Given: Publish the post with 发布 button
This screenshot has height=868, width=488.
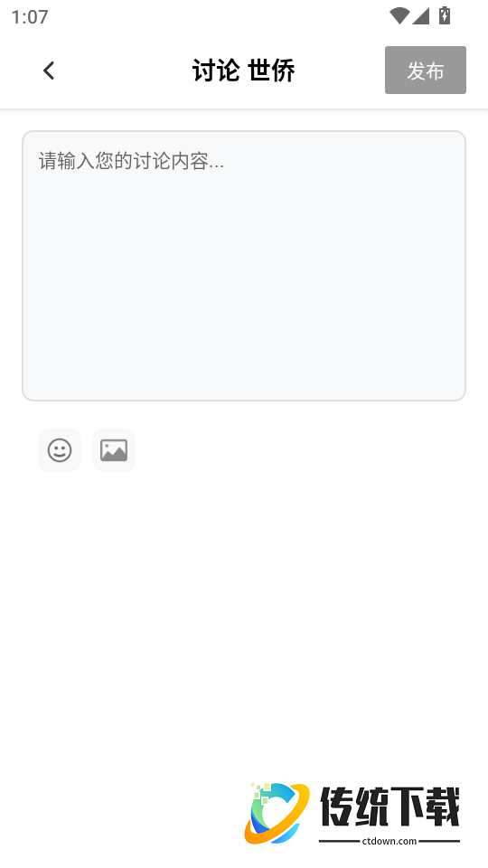Looking at the screenshot, I should click(x=426, y=71).
